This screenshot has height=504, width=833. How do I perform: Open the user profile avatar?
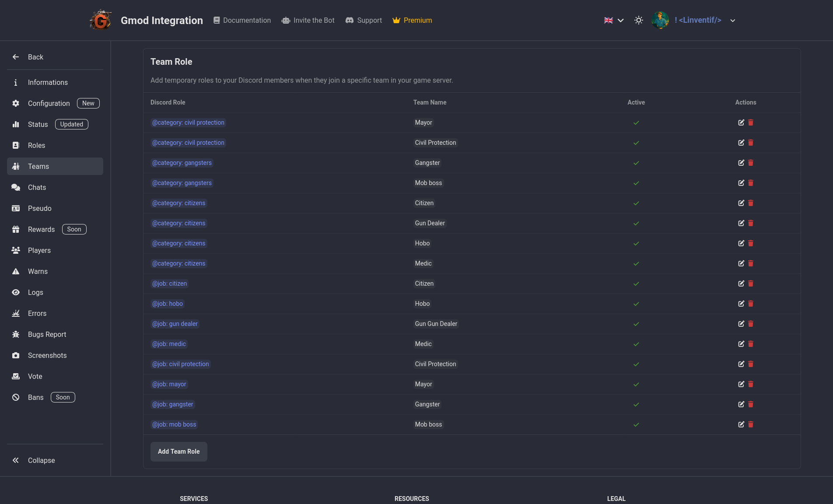tap(660, 20)
